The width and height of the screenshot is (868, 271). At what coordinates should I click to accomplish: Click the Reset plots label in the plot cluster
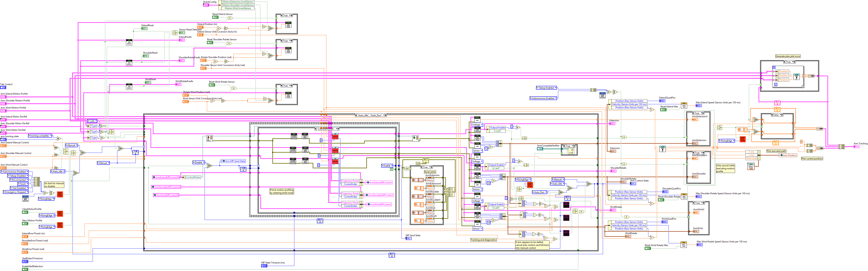[430, 172]
